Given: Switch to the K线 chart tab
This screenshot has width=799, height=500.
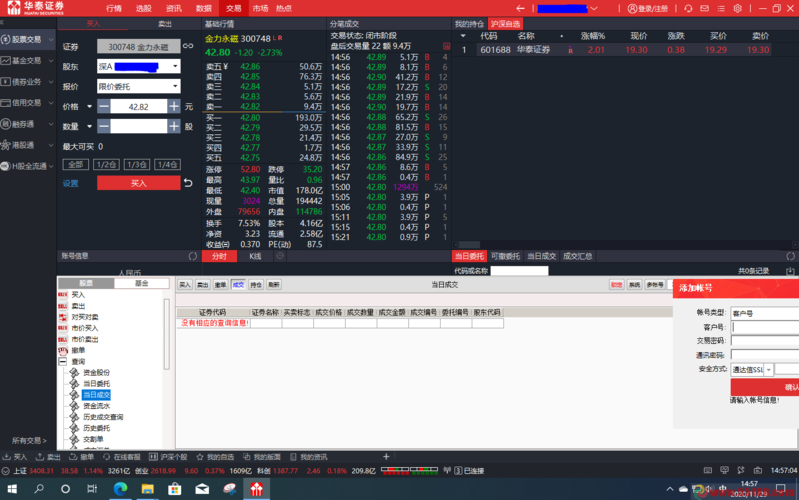Looking at the screenshot, I should click(x=255, y=256).
